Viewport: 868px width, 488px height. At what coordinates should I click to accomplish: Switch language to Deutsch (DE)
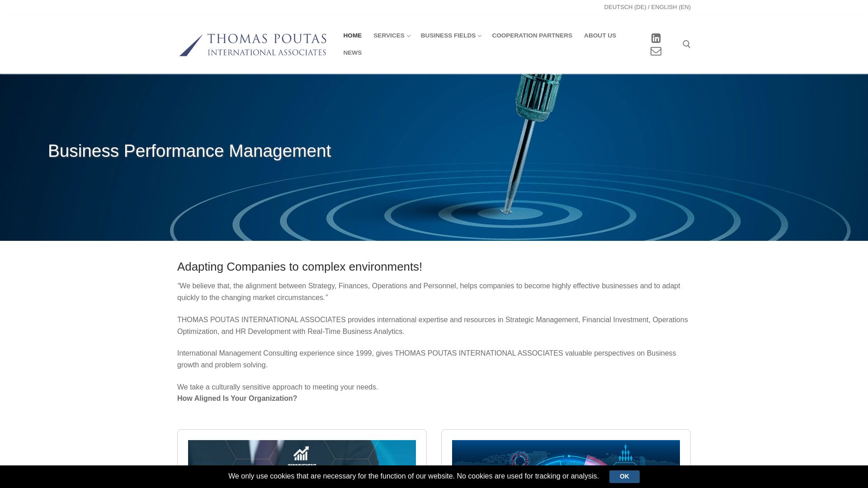[625, 7]
